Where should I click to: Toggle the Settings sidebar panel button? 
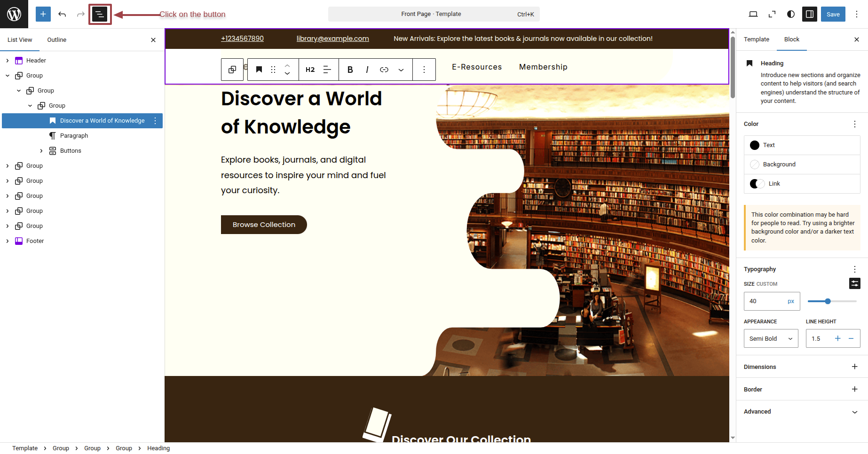tap(810, 14)
